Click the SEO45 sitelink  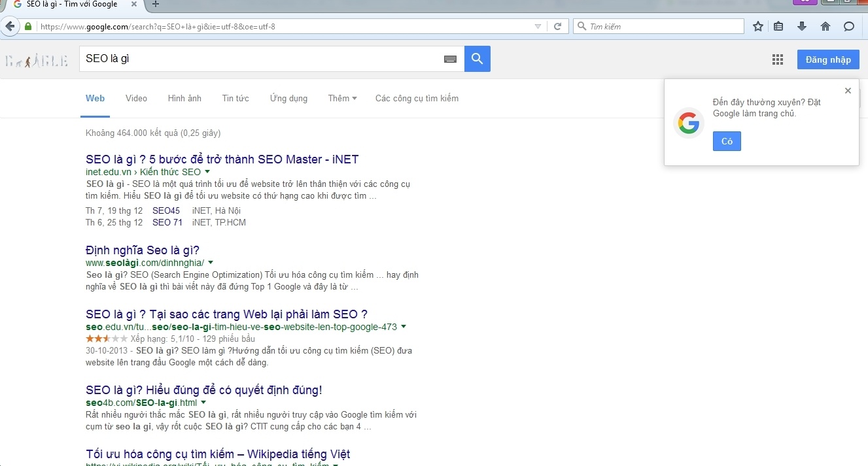166,210
